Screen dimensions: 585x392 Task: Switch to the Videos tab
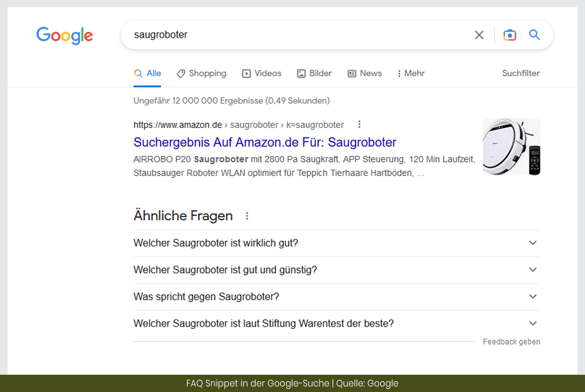262,73
